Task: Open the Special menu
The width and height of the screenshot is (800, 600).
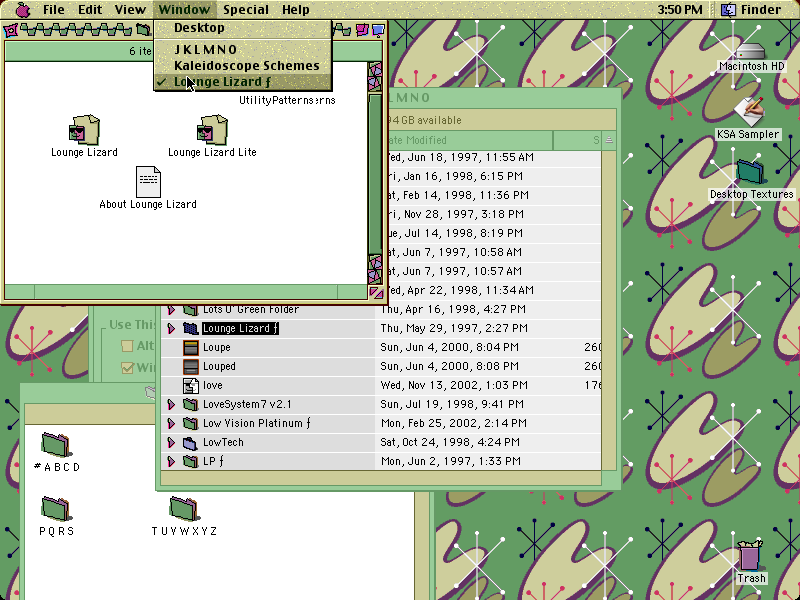Action: pos(245,9)
